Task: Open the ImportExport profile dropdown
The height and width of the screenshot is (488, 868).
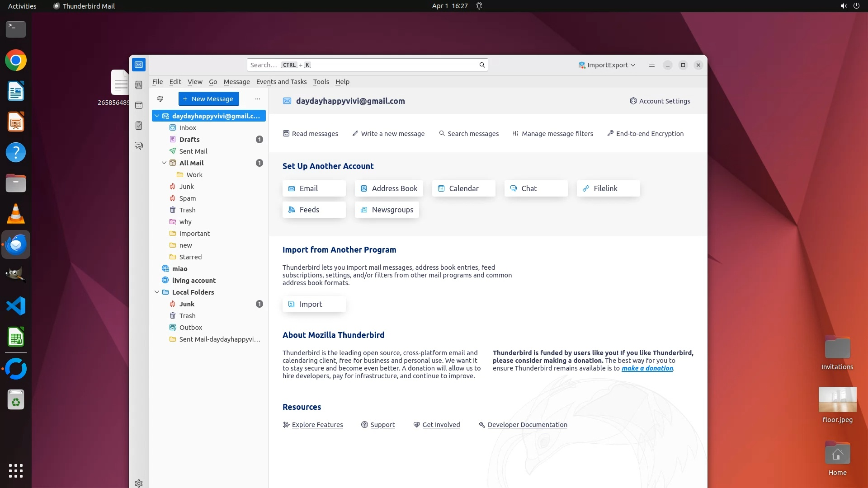Action: tap(607, 65)
